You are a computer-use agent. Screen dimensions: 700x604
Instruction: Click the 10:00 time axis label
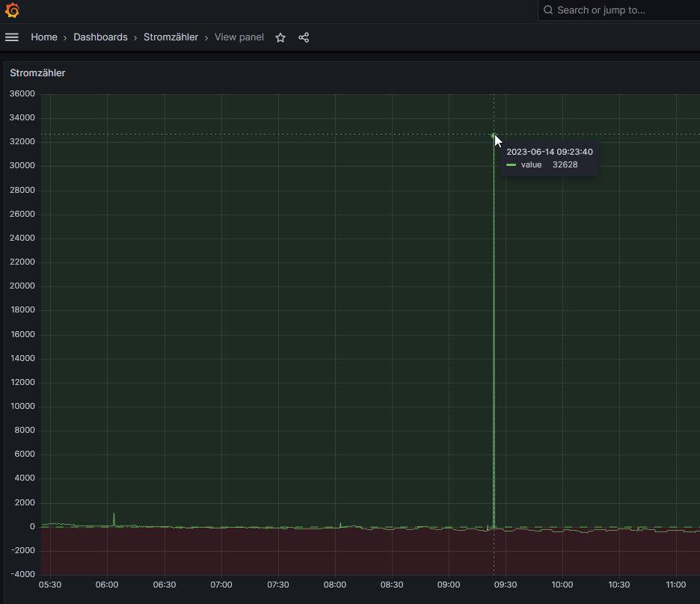[562, 585]
